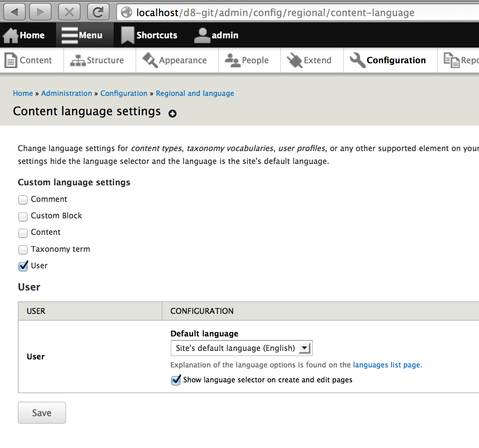Uncheck the User custom language checkbox

click(23, 266)
